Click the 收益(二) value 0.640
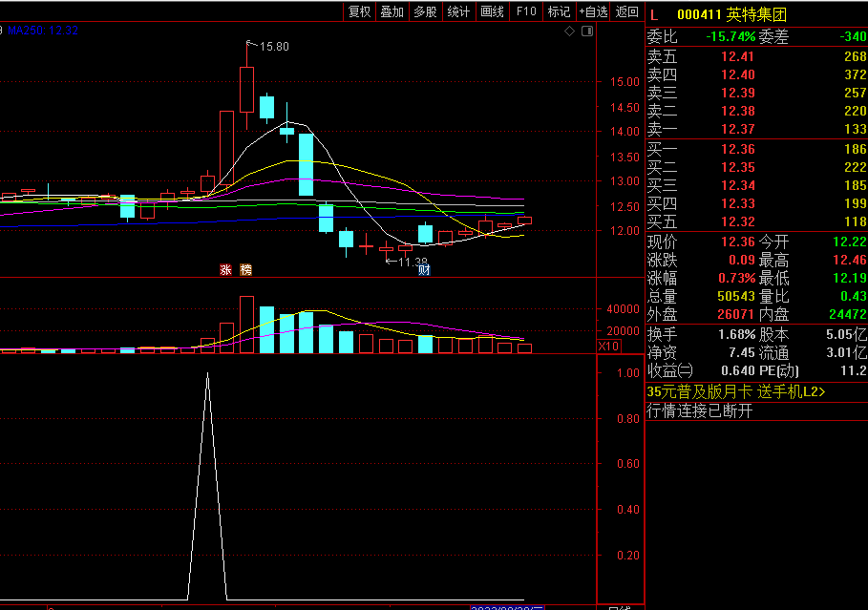Viewport: 868px width, 610px height. coord(738,371)
